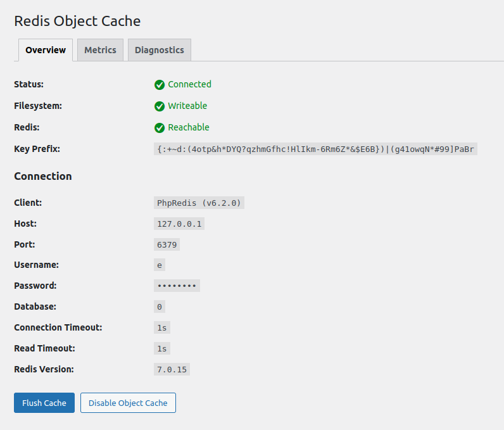Click the Flush Cache button
Image resolution: width=504 pixels, height=430 pixels.
click(44, 403)
